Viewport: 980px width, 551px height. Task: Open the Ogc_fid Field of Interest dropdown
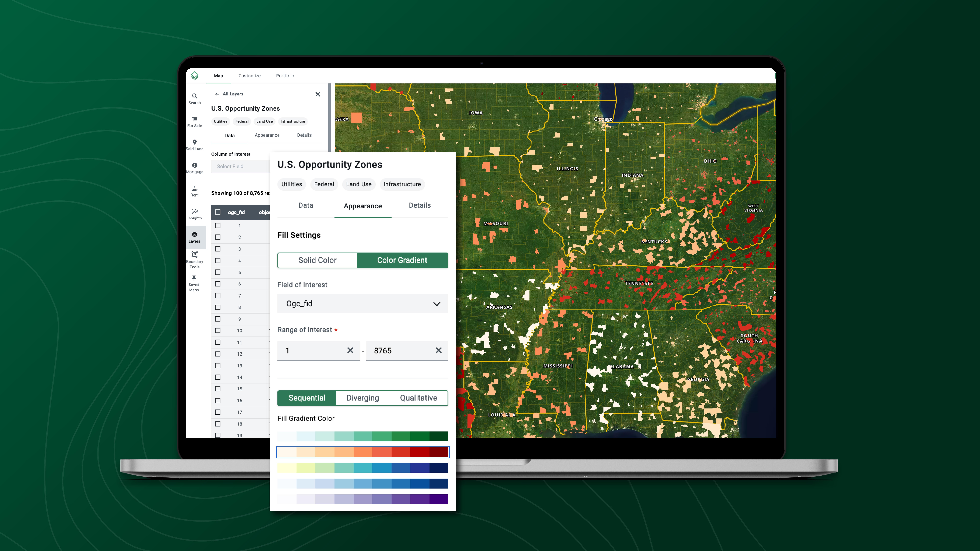tap(363, 303)
